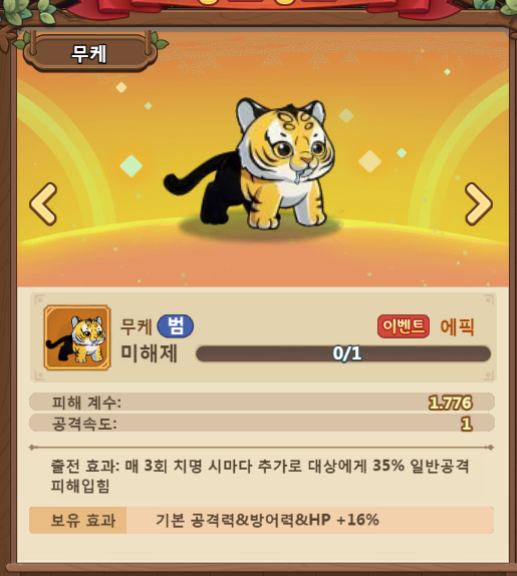Tap the red 이벤트 tag
Image resolution: width=517 pixels, height=576 pixels.
[403, 326]
